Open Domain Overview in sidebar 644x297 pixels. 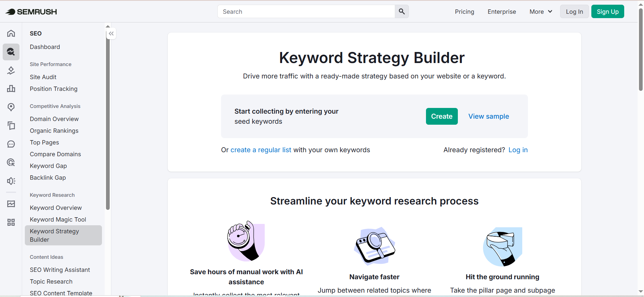[54, 119]
